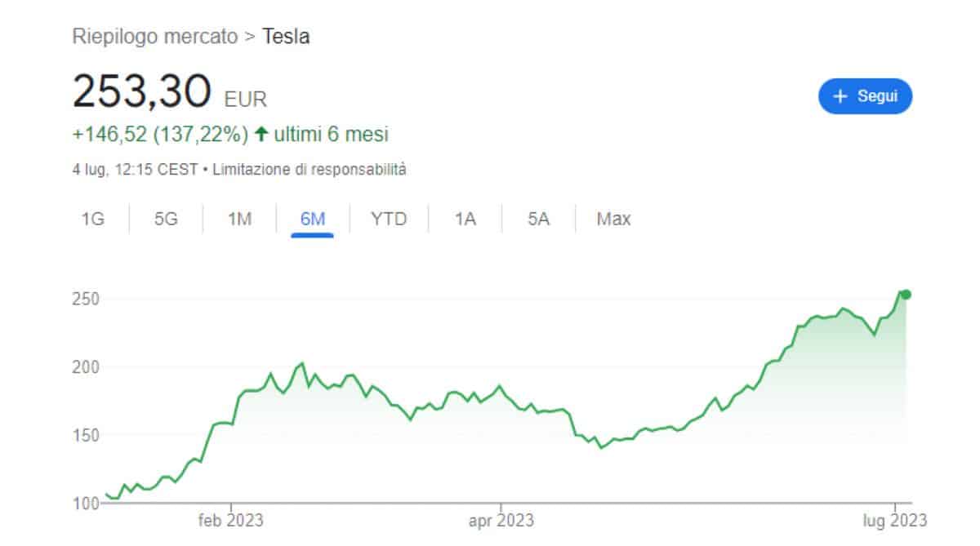The image size is (980, 546).
Task: Select the 1G time range tab
Action: tap(93, 219)
